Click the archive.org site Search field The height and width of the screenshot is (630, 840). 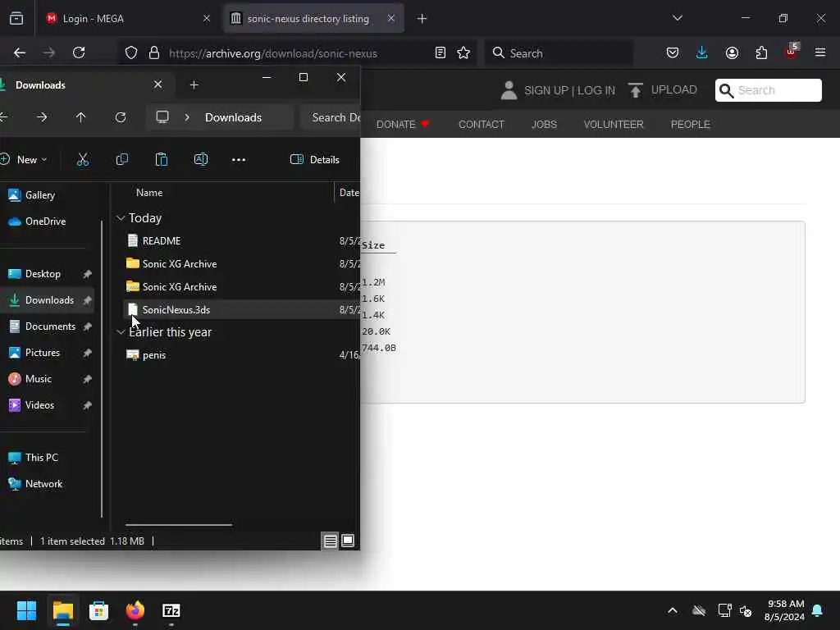coord(768,90)
